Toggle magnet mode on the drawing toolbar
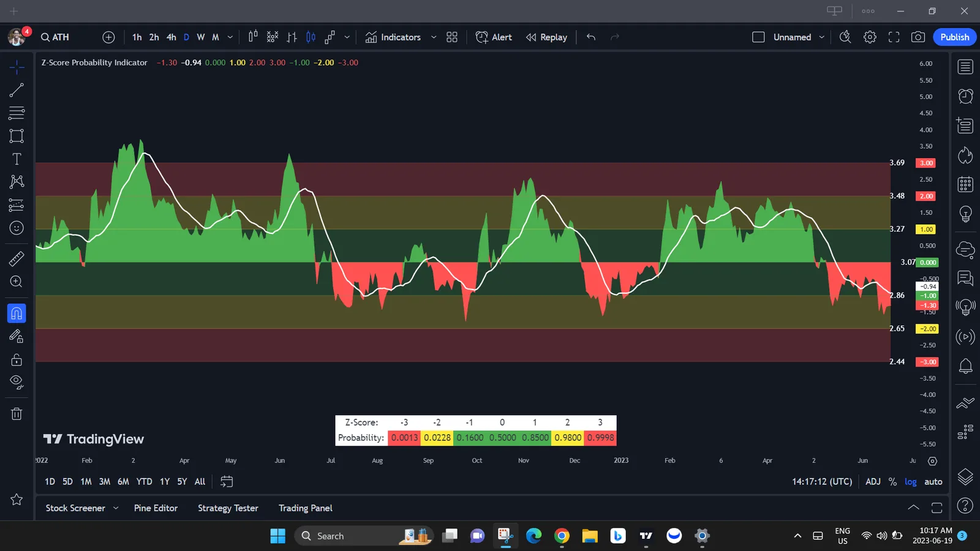This screenshot has width=980, height=551. tap(17, 313)
